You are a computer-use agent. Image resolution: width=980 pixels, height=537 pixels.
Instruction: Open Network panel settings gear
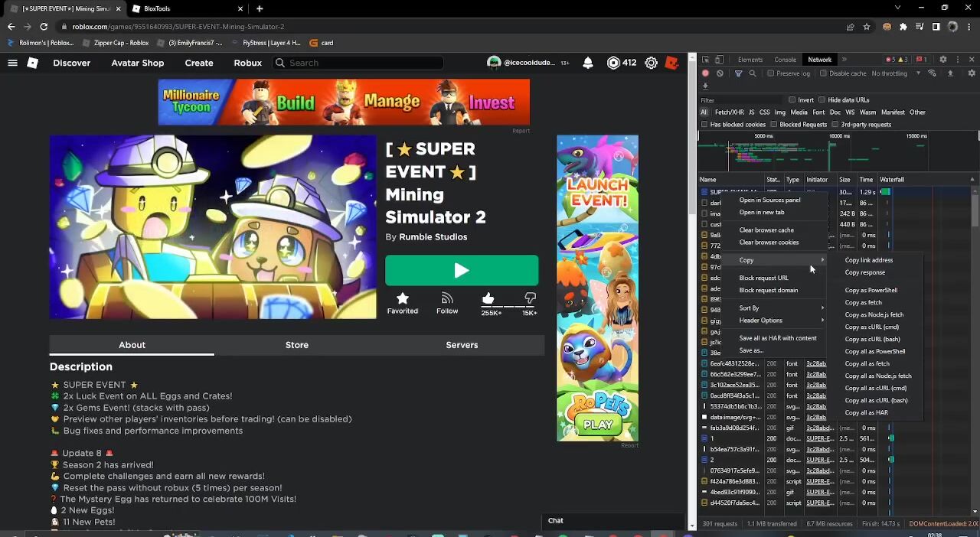point(972,73)
